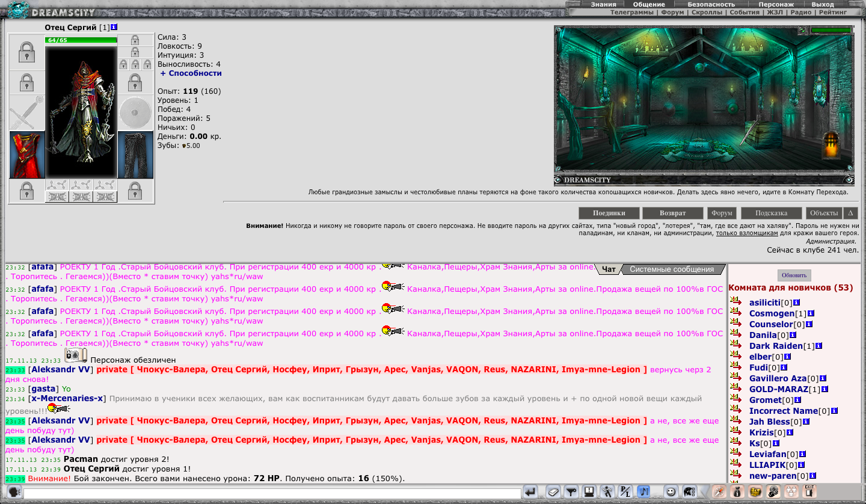Click the green 64/65 health bar

pos(81,40)
